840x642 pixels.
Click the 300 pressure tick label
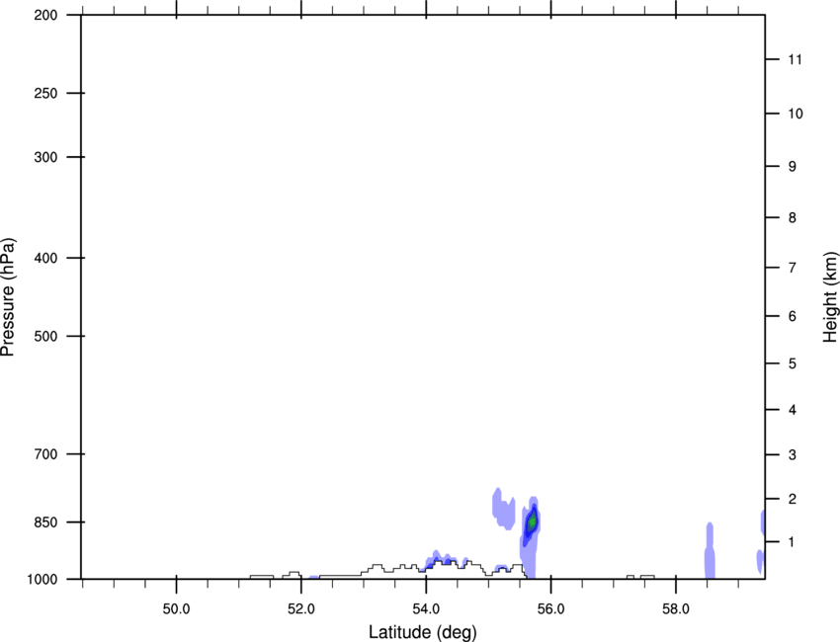[45, 157]
